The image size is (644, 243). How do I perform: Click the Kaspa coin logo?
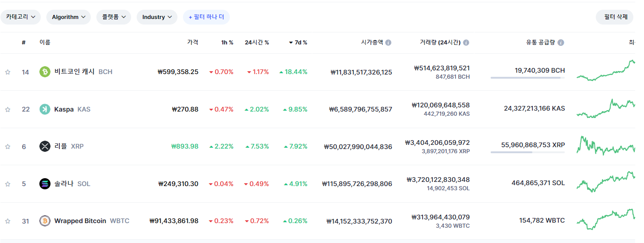[45, 109]
